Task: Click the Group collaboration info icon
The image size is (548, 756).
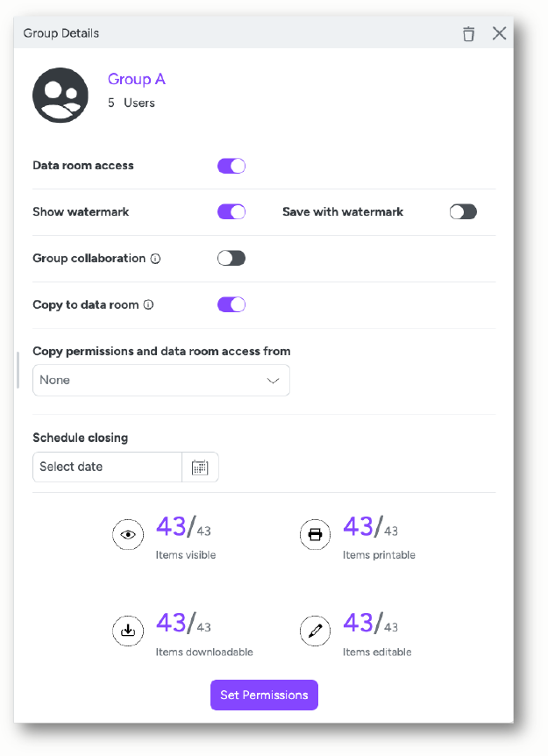Action: (x=155, y=259)
